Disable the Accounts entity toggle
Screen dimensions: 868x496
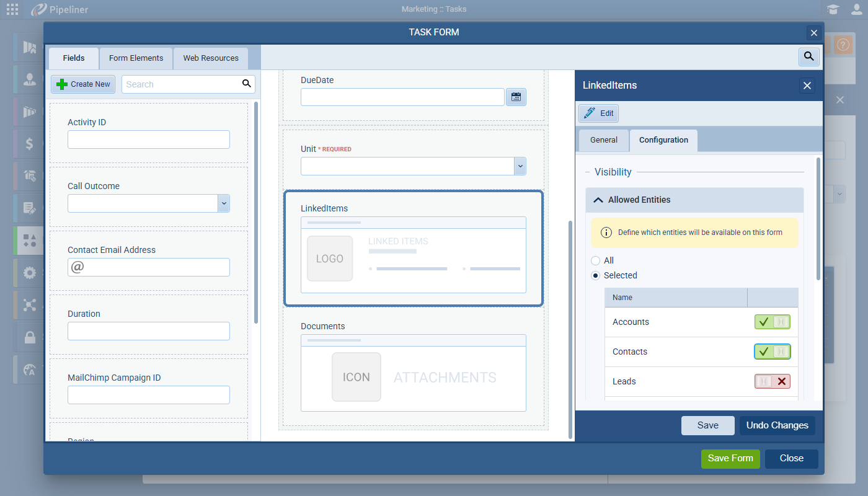coord(772,322)
